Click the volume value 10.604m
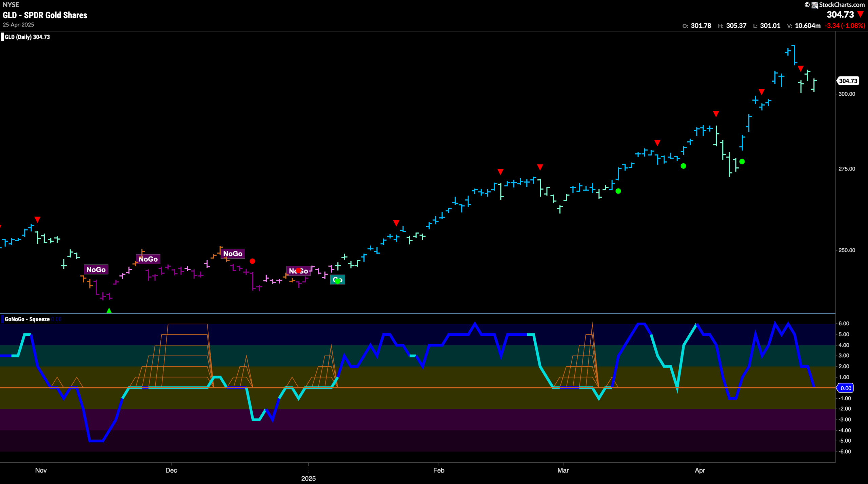Screen dimensions: 868x484 pyautogui.click(x=808, y=26)
